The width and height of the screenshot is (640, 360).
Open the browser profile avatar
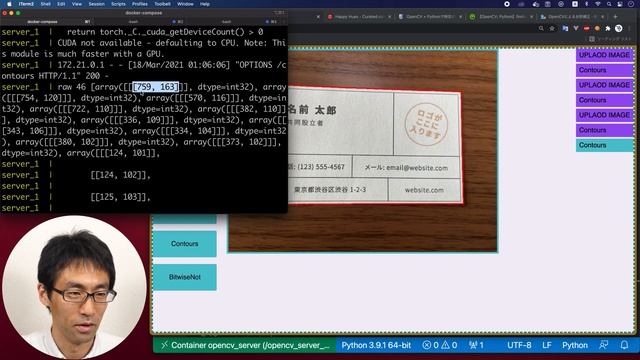coord(619,28)
